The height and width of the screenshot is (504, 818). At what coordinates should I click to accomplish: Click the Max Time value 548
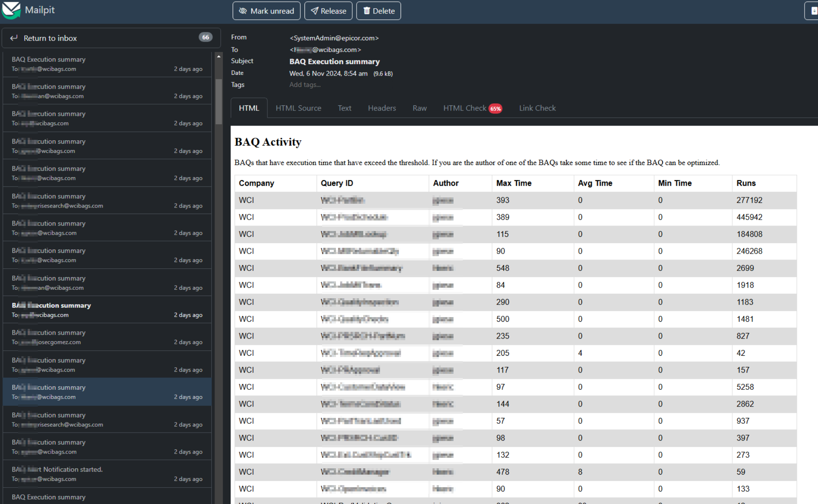click(x=503, y=268)
